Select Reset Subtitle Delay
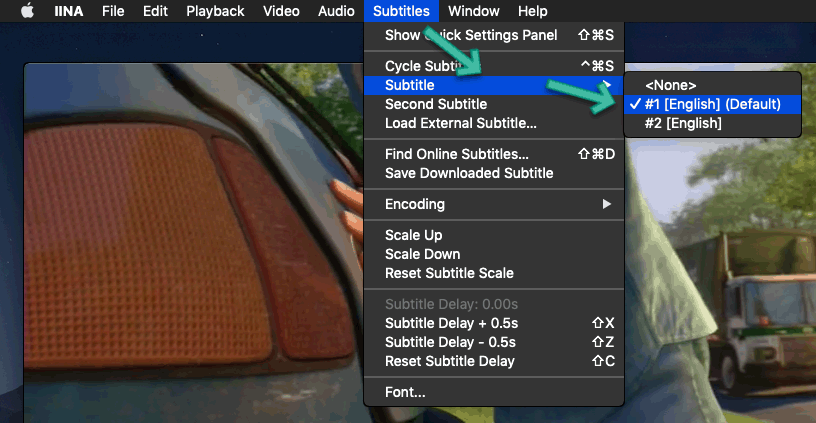This screenshot has width=816, height=423. point(494,361)
